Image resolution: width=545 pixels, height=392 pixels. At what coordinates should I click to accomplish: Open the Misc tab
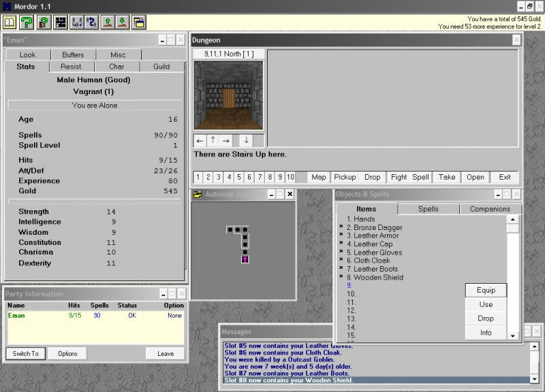[118, 55]
